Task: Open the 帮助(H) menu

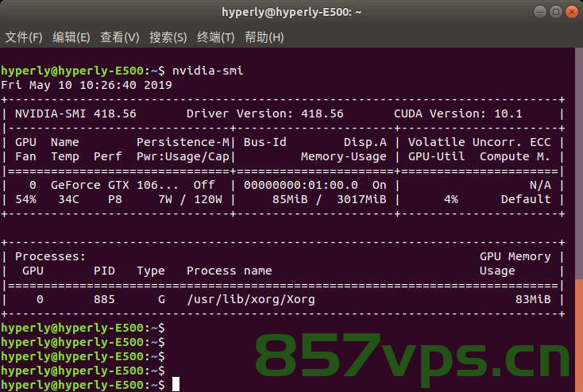Action: point(264,37)
